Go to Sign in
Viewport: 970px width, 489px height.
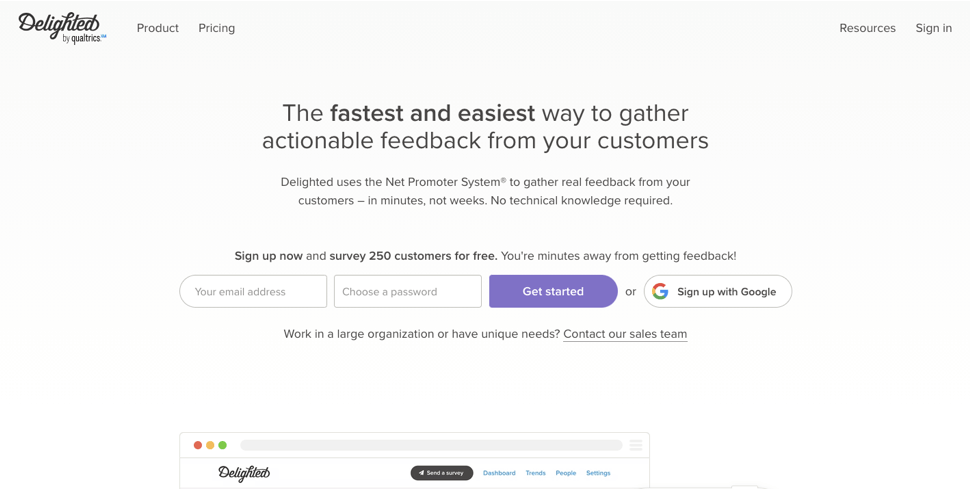tap(934, 28)
